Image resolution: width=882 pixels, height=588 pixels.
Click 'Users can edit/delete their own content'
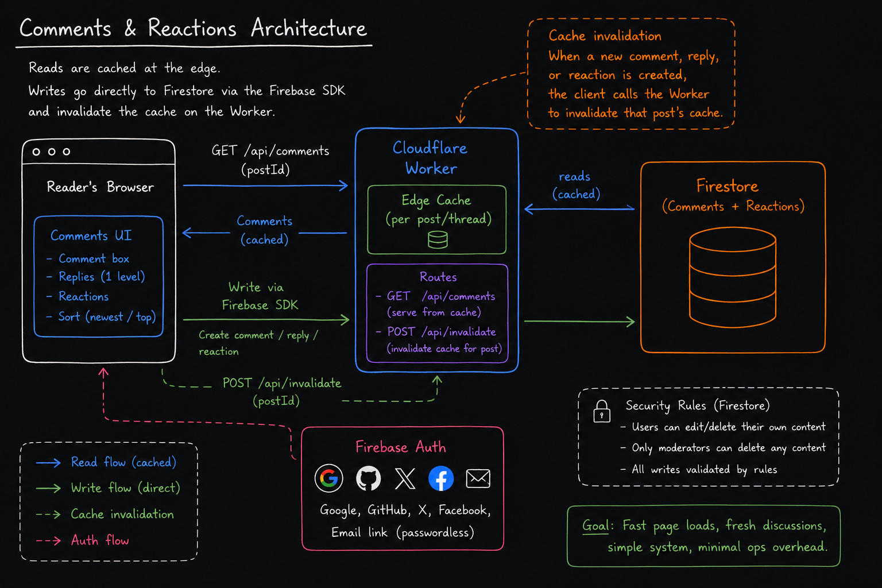[729, 427]
